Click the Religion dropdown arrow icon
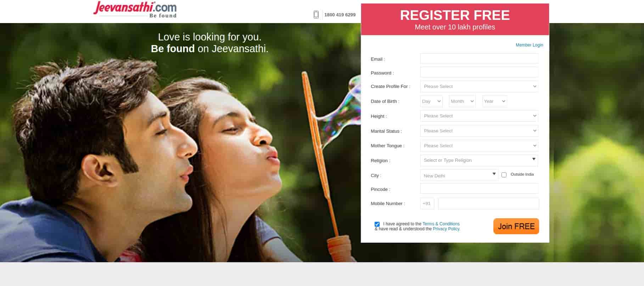 [x=533, y=159]
